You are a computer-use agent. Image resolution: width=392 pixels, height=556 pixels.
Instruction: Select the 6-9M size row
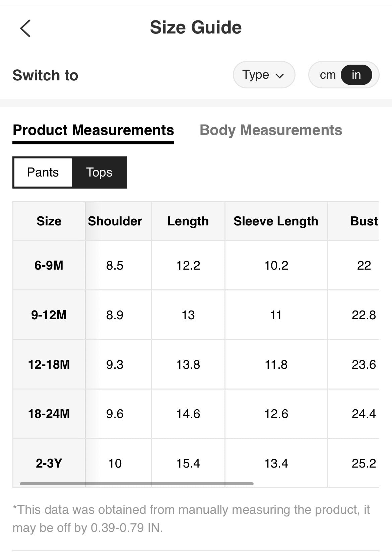click(49, 265)
